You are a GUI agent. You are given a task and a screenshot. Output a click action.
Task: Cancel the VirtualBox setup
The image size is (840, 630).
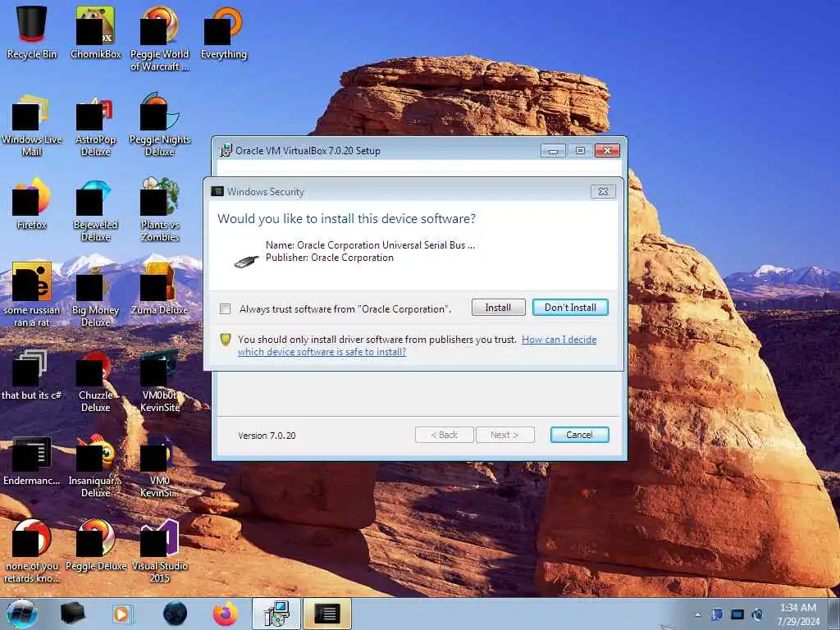click(580, 435)
